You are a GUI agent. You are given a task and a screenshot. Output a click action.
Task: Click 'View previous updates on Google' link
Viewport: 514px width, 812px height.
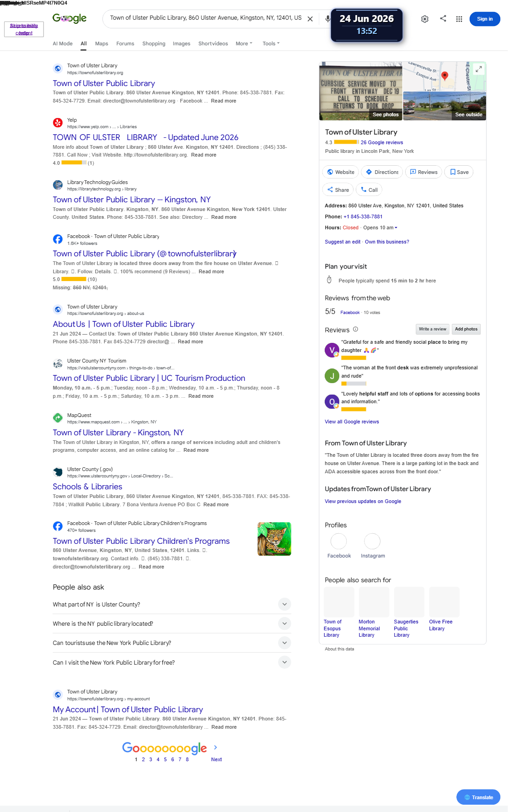click(x=363, y=501)
